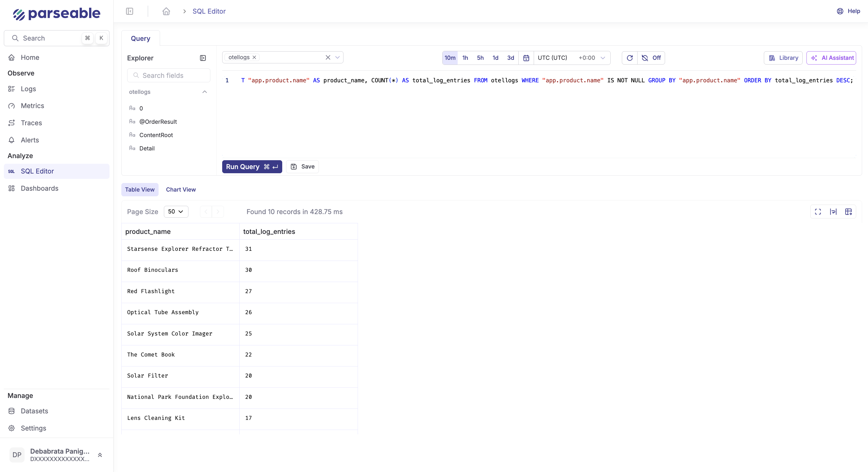Select 5h time range
The image size is (868, 472).
click(x=480, y=58)
